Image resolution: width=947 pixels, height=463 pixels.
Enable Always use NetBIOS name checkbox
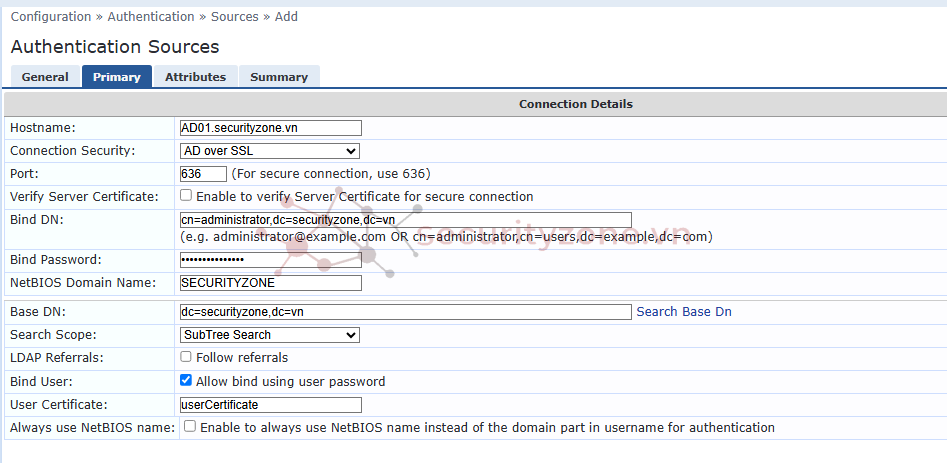tap(190, 427)
